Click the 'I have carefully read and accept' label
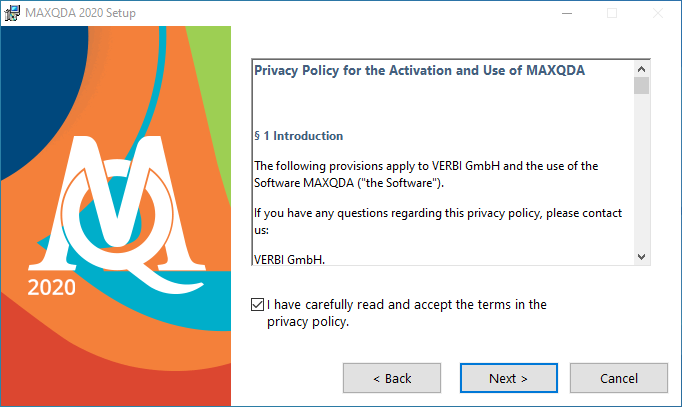This screenshot has width=682, height=407. tap(407, 313)
